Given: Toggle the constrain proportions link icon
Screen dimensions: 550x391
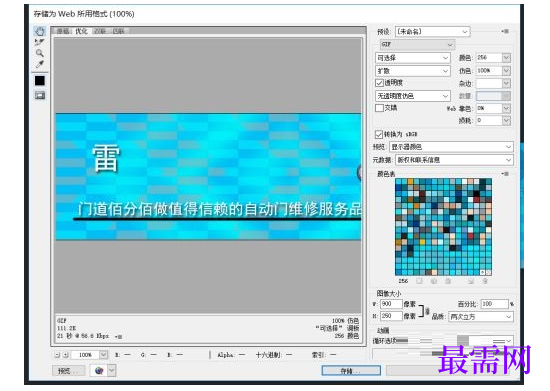Looking at the screenshot, I should point(427,311).
